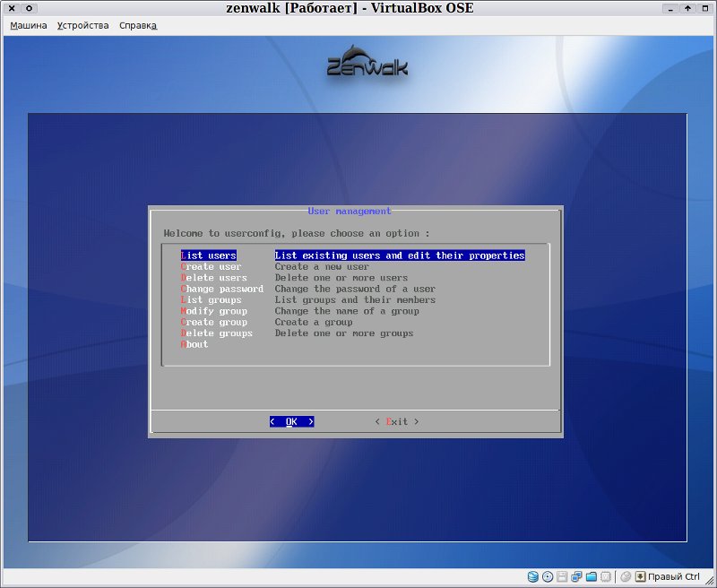Image resolution: width=717 pixels, height=588 pixels.
Task: Click the network adapters status icon
Action: (576, 576)
